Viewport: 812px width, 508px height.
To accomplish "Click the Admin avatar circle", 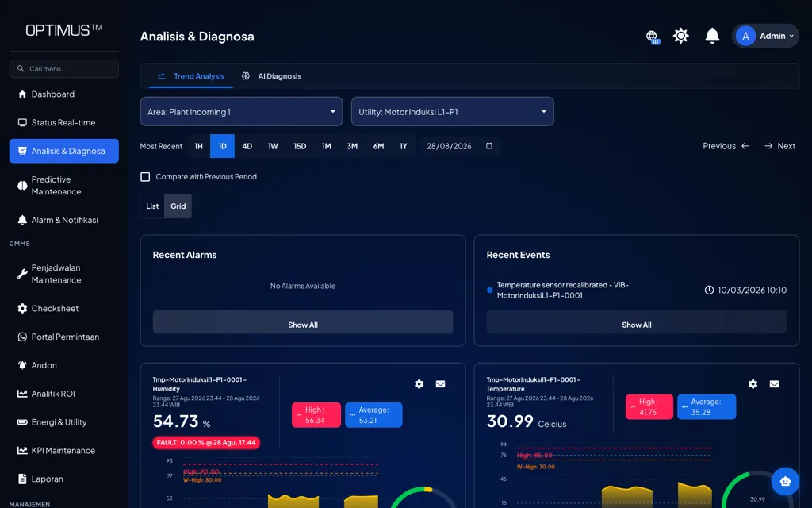I will coord(745,36).
